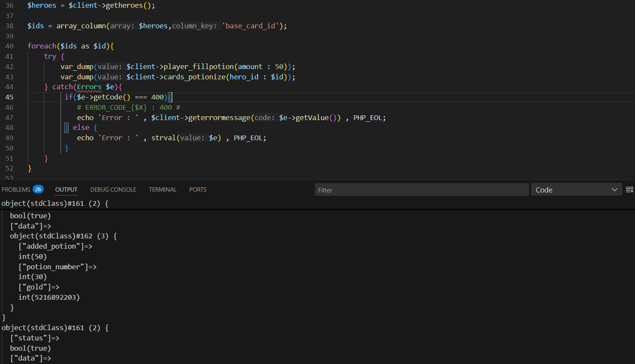Viewport: 635px width, 364px height.
Task: Show the PORTS tab
Action: click(198, 190)
